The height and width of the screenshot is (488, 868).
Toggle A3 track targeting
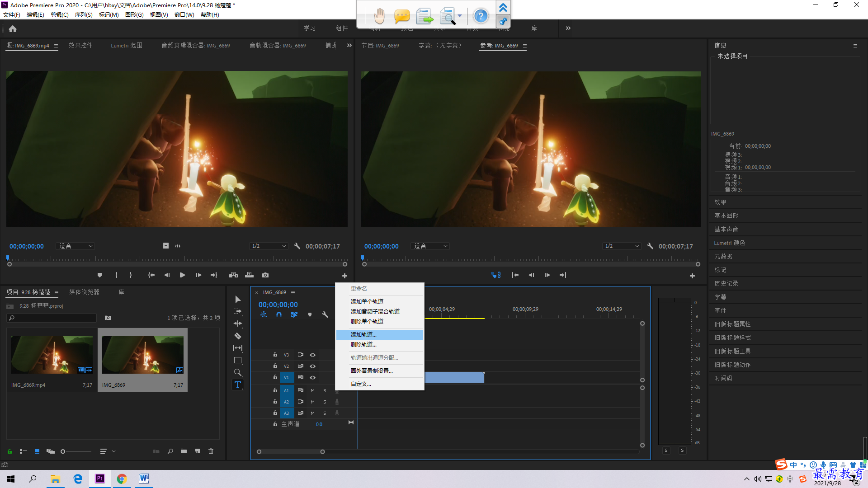287,413
